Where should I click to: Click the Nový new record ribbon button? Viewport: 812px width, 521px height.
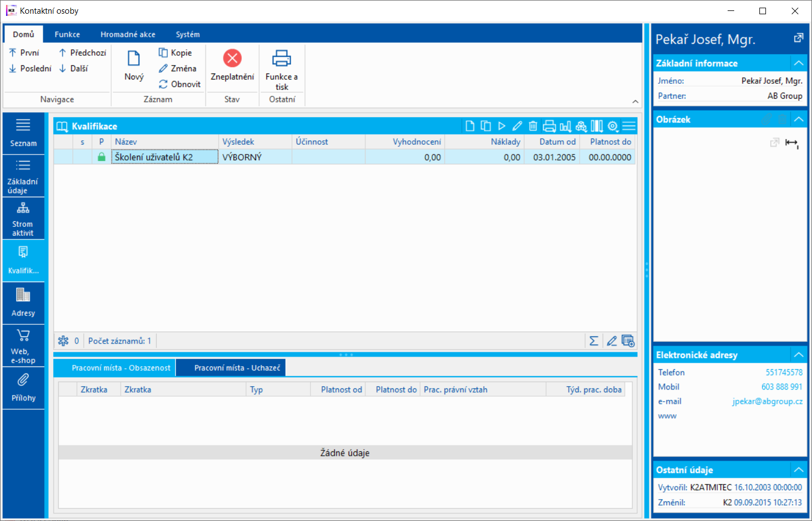coord(134,66)
